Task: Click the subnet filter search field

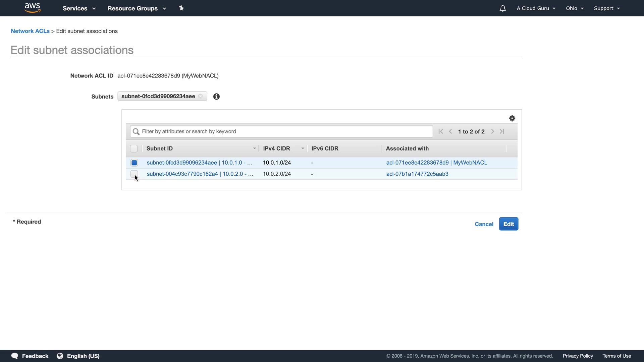Action: point(282,131)
